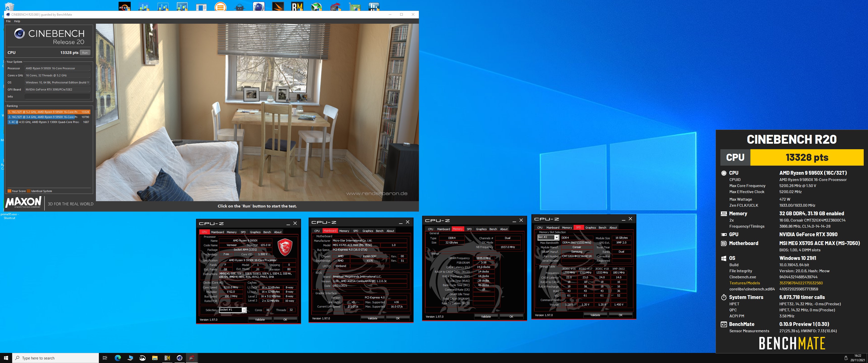
Task: Click the CMT32GX4M2Z3600C14 part number field
Action: (x=577, y=256)
